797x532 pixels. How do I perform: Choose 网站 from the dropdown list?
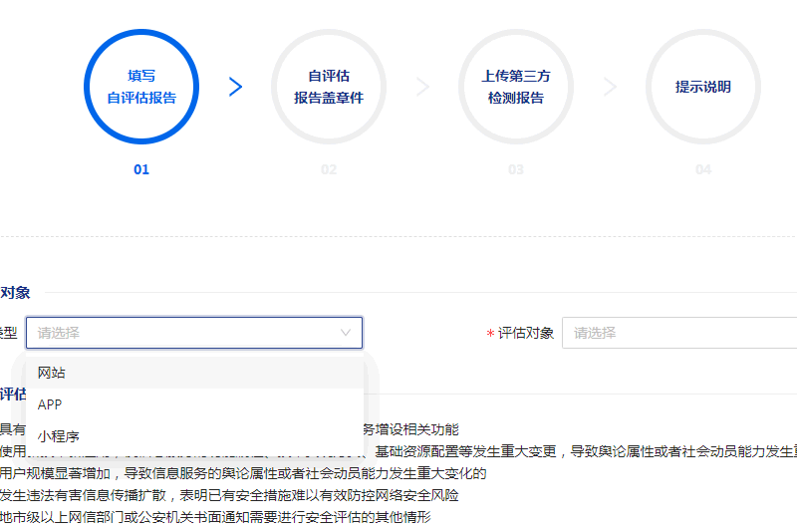tap(52, 373)
